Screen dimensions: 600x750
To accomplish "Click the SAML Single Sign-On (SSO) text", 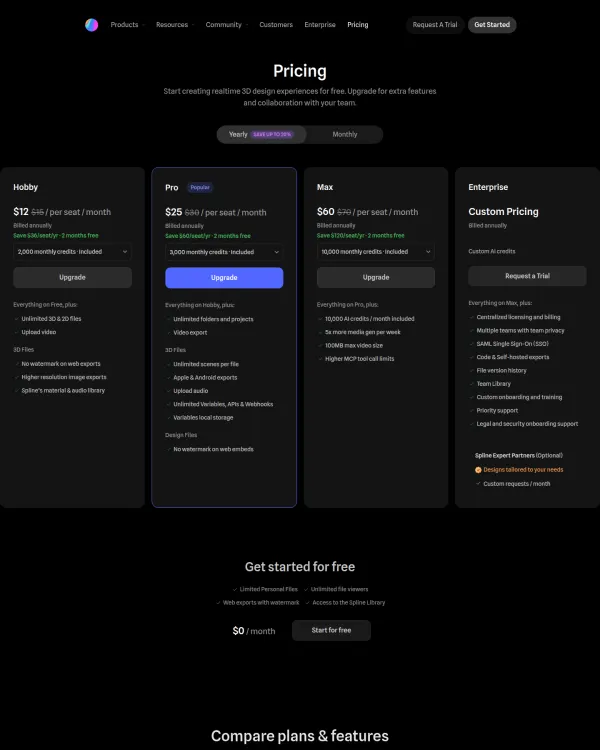I will pyautogui.click(x=512, y=344).
